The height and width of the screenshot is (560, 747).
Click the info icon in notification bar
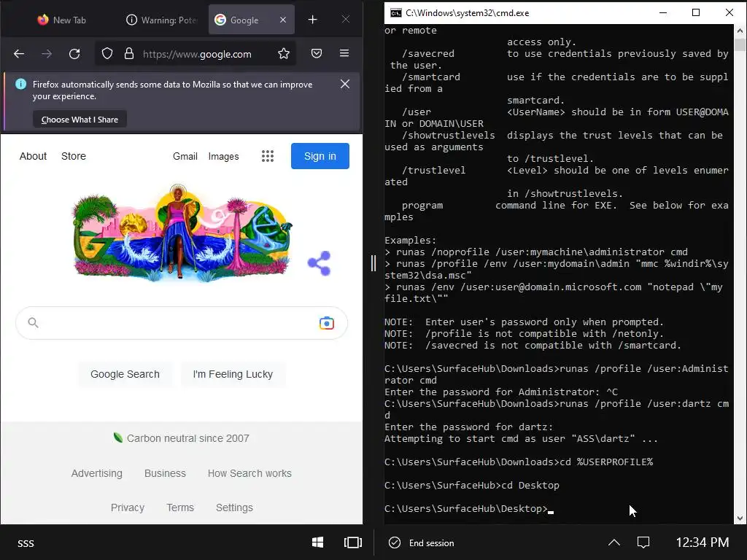tap(20, 85)
